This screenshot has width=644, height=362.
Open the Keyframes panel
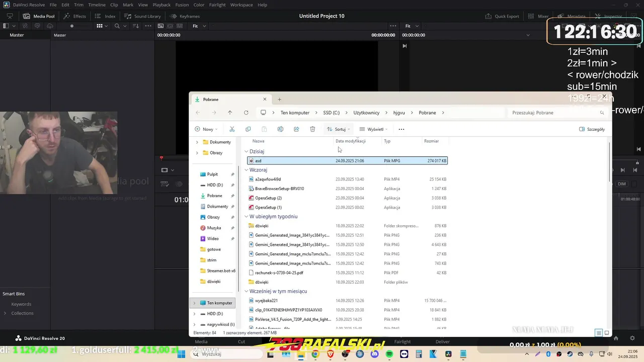pos(185,16)
